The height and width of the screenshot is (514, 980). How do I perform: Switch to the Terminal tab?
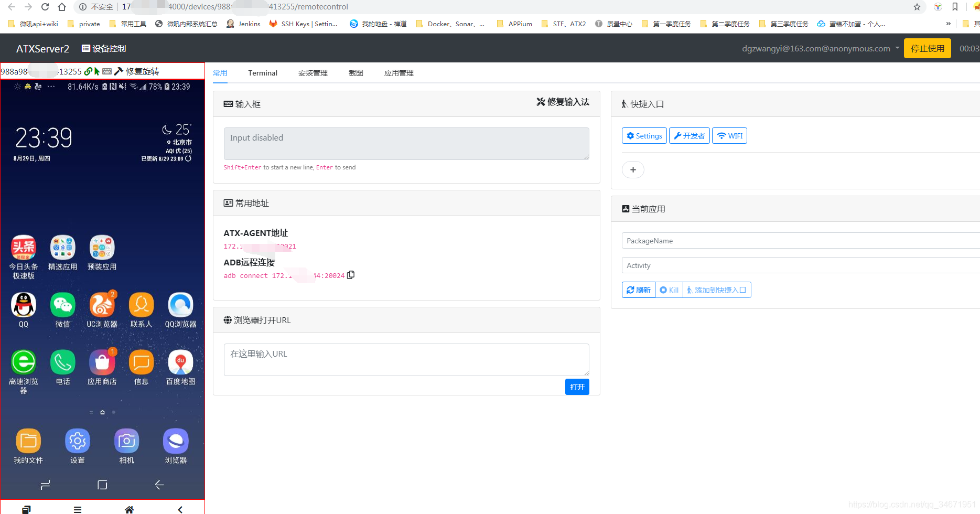pyautogui.click(x=262, y=73)
